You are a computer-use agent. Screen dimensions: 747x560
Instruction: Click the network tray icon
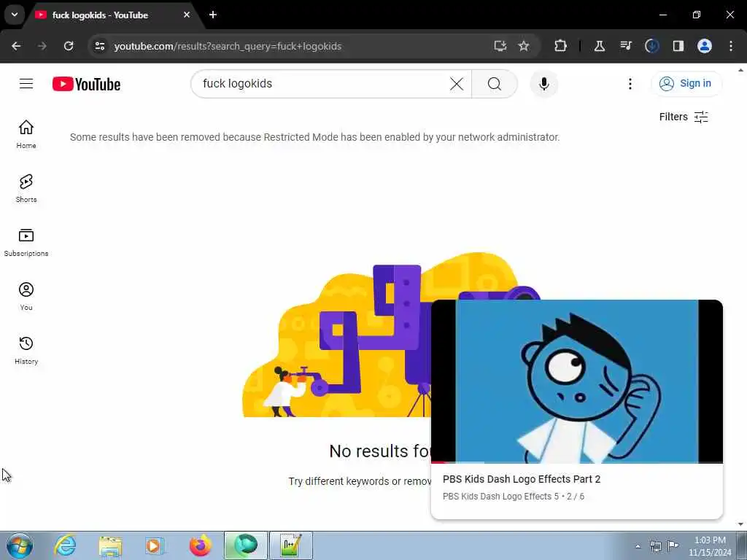(656, 546)
